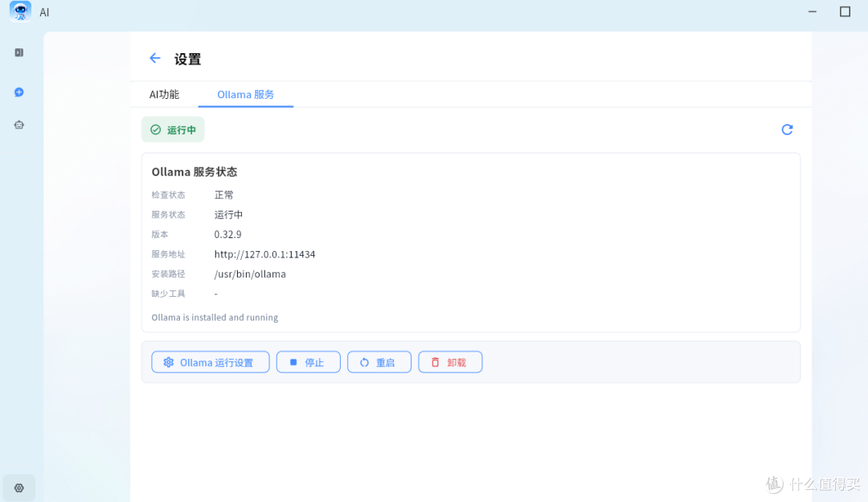Restart Ollama with 重启 button
868x502 pixels.
pos(379,362)
